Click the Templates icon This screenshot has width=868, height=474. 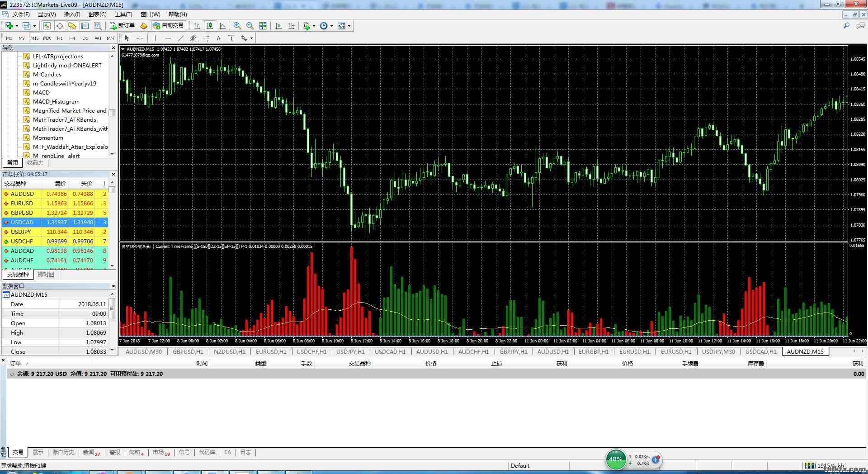click(x=341, y=26)
